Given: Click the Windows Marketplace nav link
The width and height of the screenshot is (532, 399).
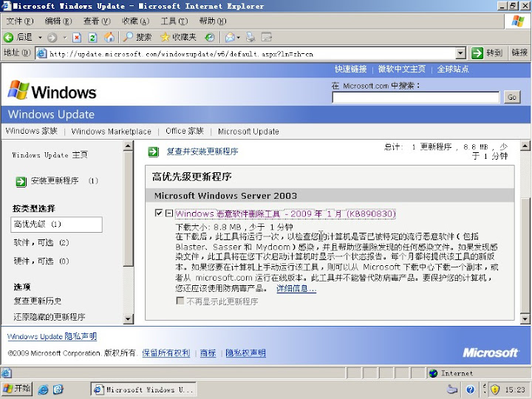Looking at the screenshot, I should (112, 132).
